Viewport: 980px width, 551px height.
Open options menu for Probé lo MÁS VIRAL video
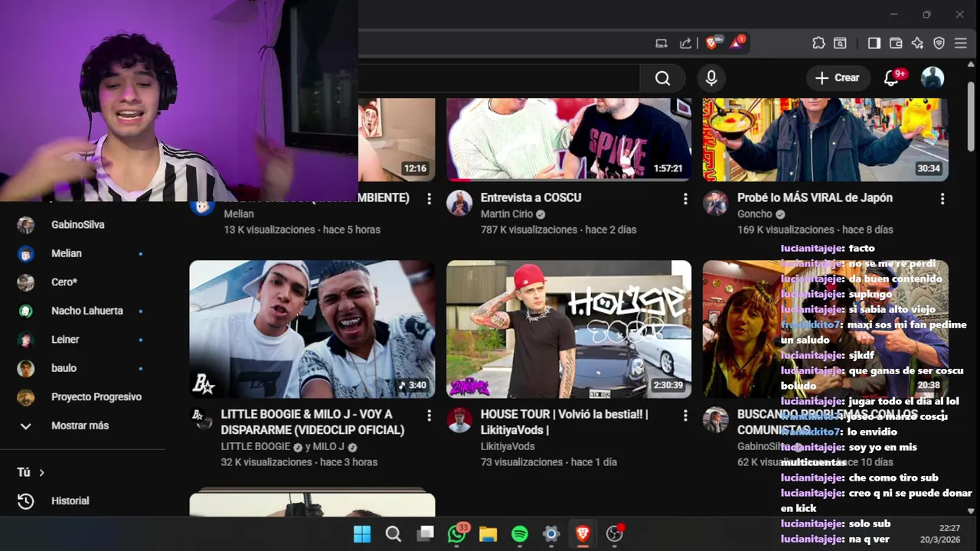pyautogui.click(x=942, y=199)
